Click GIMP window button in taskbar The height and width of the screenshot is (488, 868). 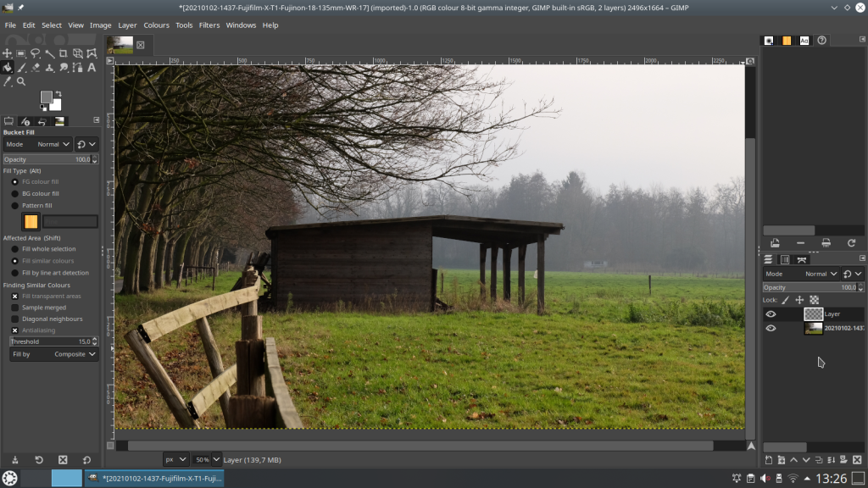[154, 479]
